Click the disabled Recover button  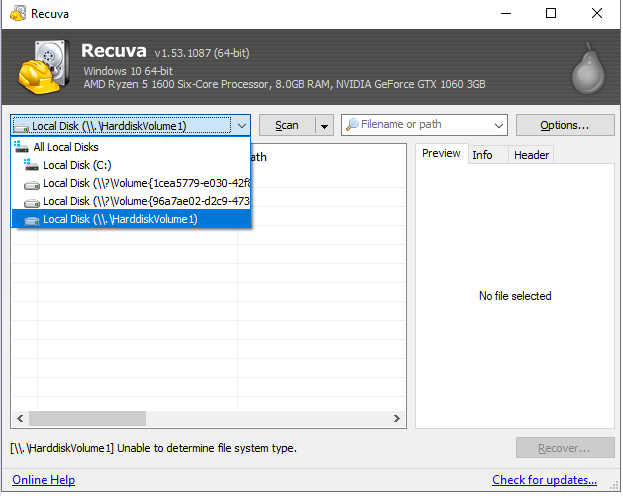pyautogui.click(x=565, y=448)
